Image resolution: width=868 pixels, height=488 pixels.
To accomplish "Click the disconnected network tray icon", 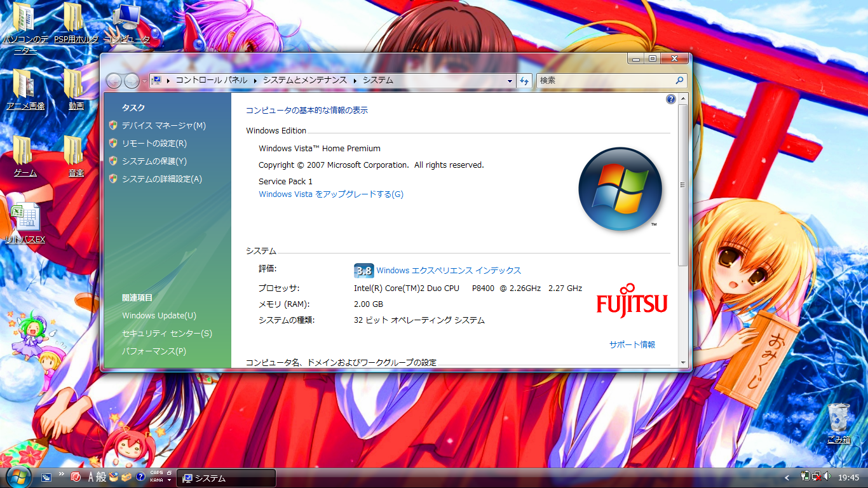I will tap(816, 477).
